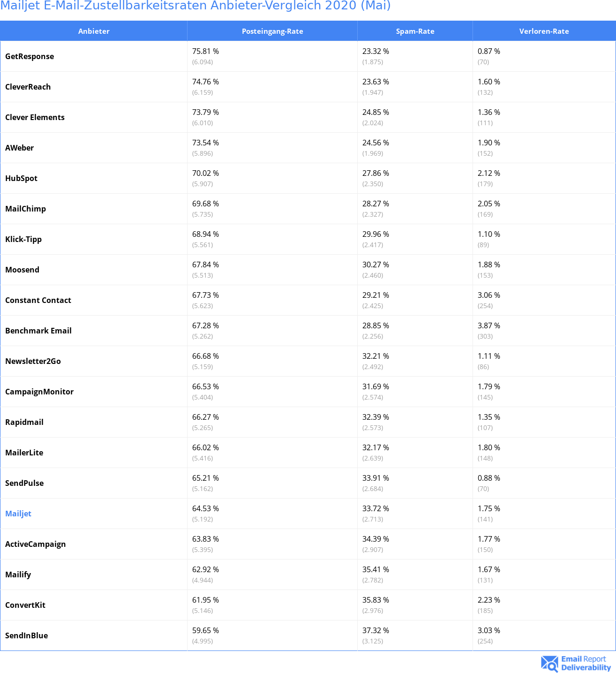Screen dimensions: 616x673
Task: Select the Klick-Tipp row label
Action: 23,239
